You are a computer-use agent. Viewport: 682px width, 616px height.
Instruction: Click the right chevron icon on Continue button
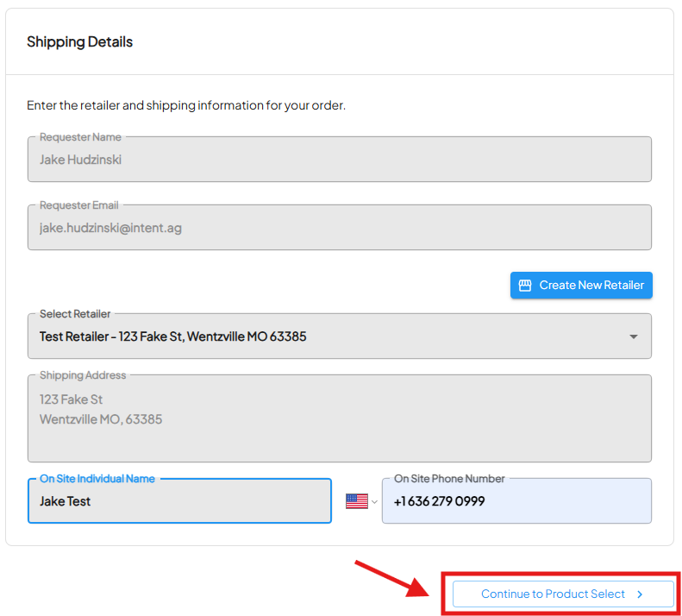640,594
